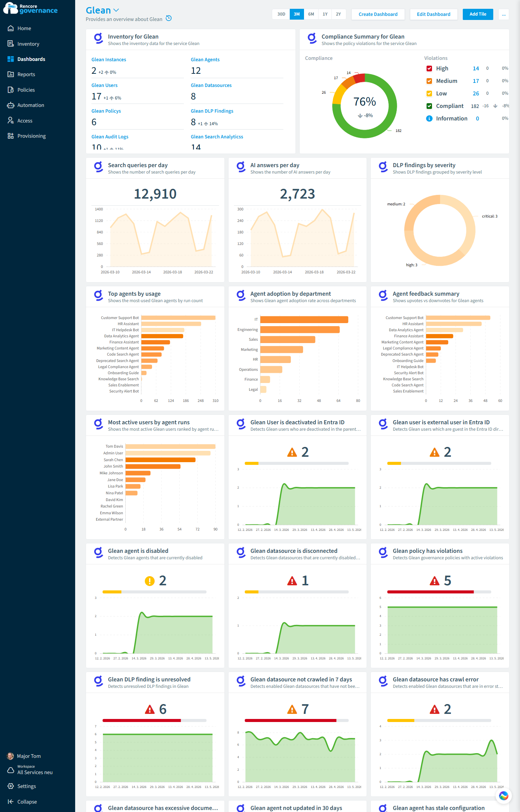520x812 pixels.
Task: Click the Glean icon in the DLP findings by severity tile
Action: (x=383, y=167)
